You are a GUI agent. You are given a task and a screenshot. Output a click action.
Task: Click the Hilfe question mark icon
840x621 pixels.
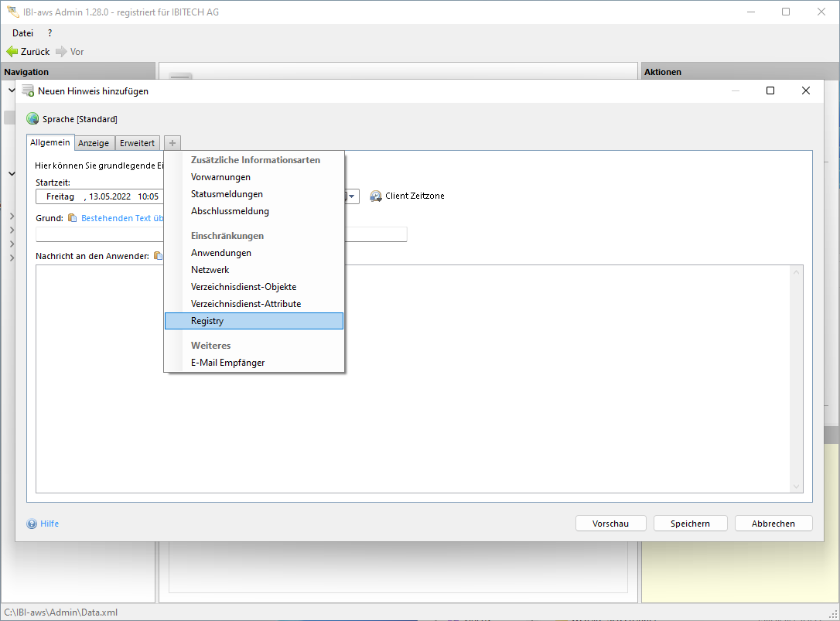tap(32, 524)
